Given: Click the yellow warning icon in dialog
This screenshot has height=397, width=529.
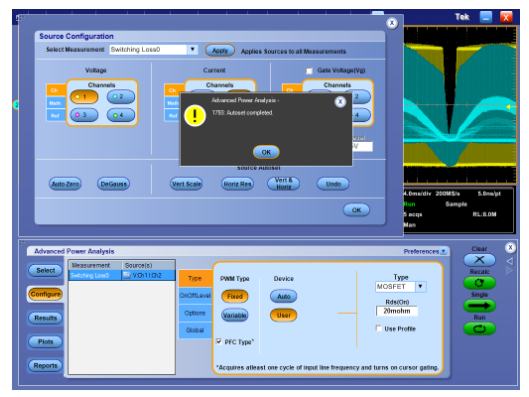Looking at the screenshot, I should click(x=195, y=116).
